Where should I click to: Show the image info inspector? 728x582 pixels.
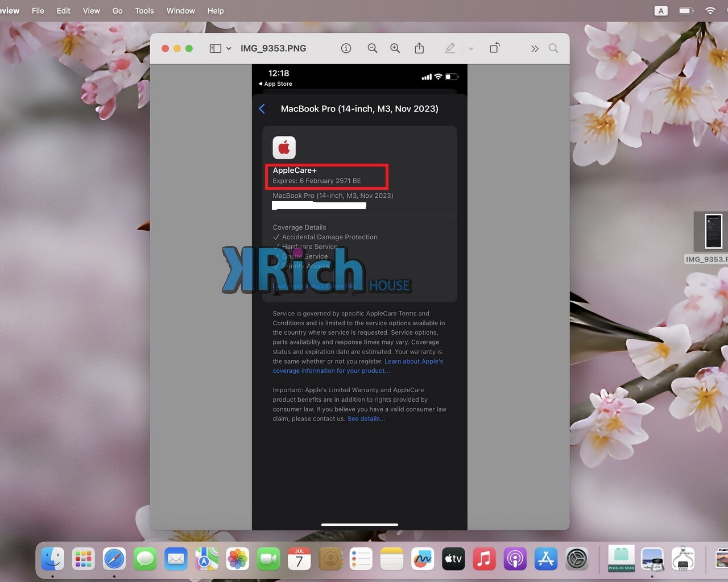click(x=346, y=48)
